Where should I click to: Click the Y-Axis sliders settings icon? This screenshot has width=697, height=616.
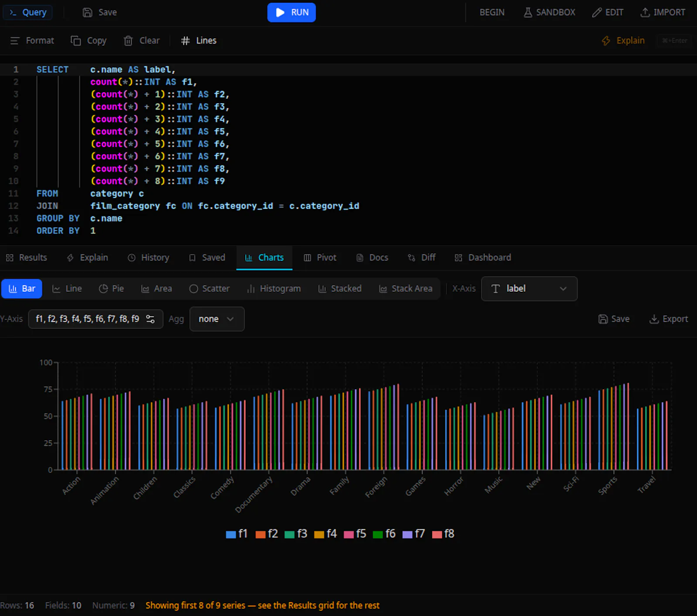pyautogui.click(x=150, y=319)
